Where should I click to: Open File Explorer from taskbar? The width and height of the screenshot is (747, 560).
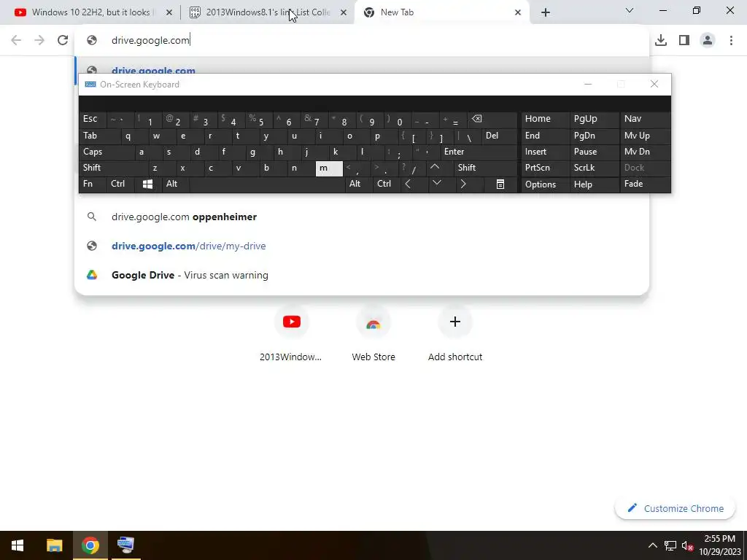pos(54,545)
